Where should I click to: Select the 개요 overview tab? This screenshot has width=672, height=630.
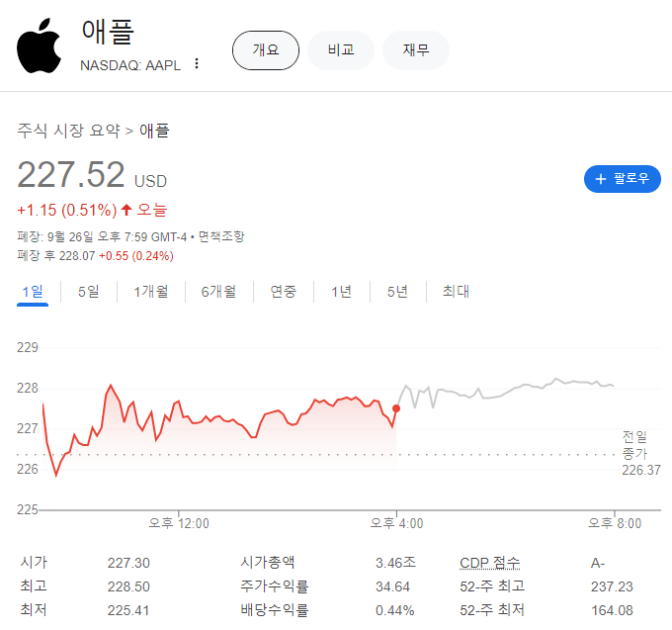[x=266, y=50]
